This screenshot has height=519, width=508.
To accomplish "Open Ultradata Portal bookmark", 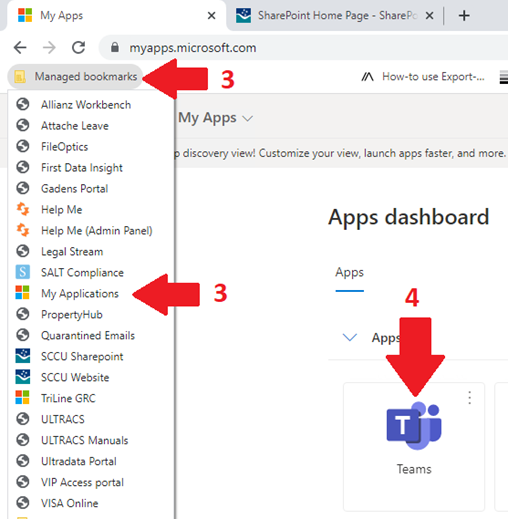I will 91,461.
